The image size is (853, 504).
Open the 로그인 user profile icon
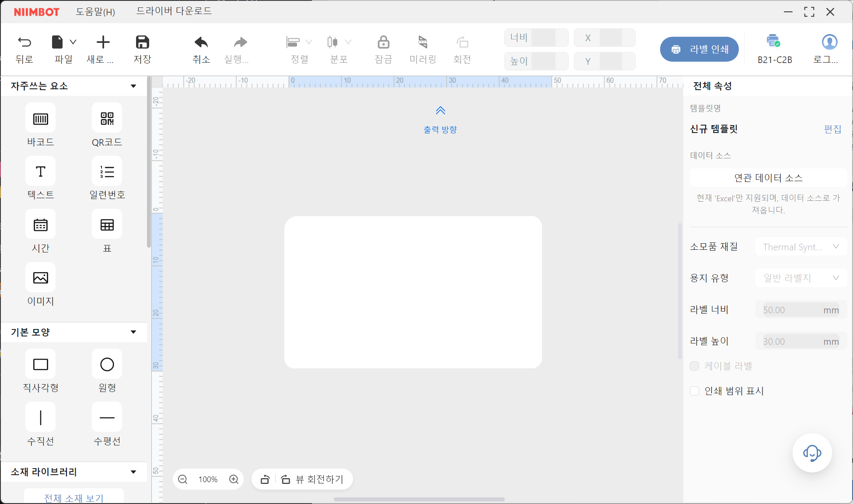tap(829, 42)
